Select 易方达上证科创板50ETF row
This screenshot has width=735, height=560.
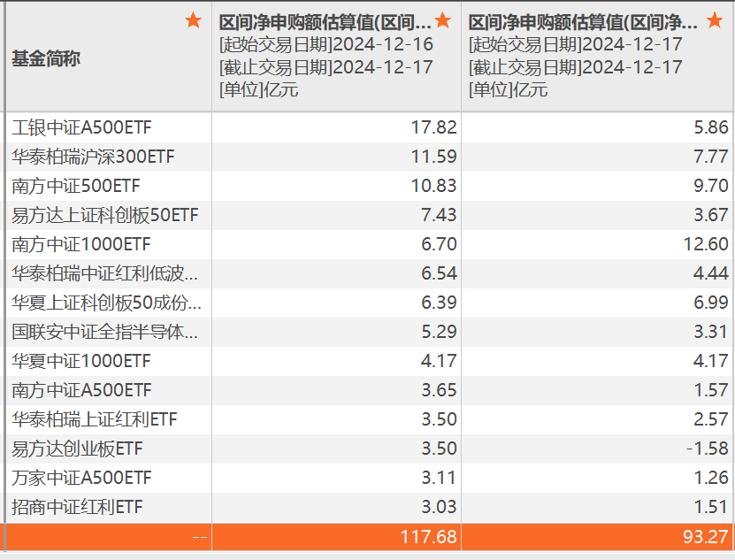tap(105, 215)
